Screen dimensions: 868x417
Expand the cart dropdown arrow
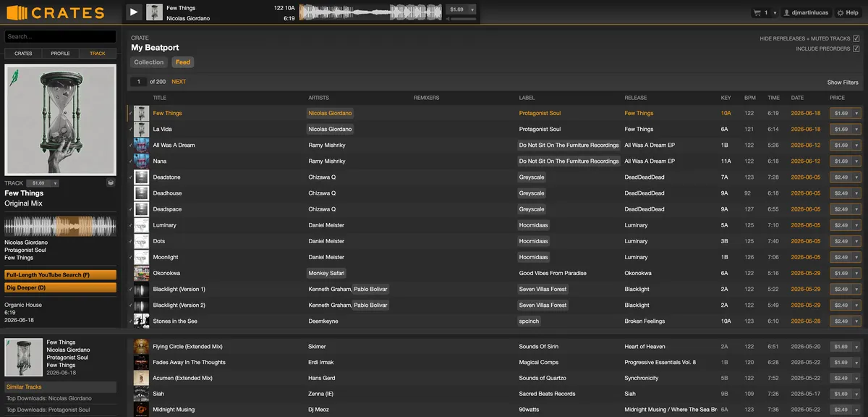tap(775, 12)
